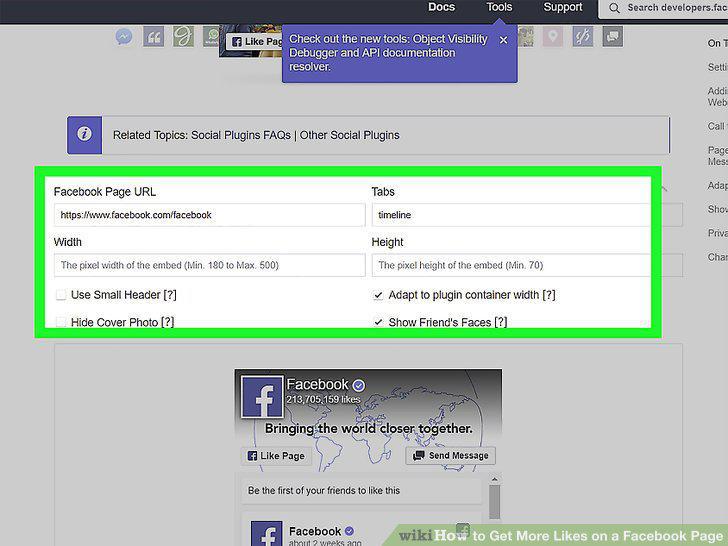Click 'Be the first of your friends to like this'

click(324, 491)
